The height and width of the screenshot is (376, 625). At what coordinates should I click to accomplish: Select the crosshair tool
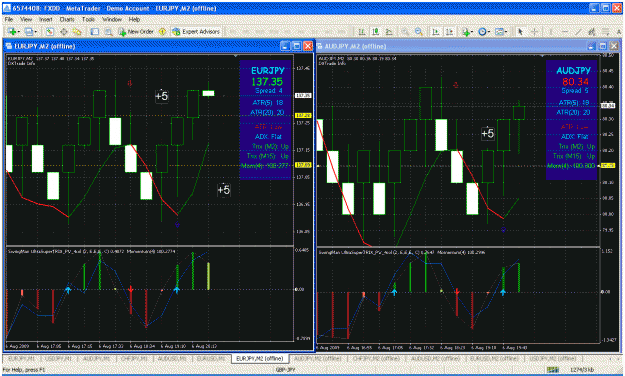pyautogui.click(x=534, y=31)
